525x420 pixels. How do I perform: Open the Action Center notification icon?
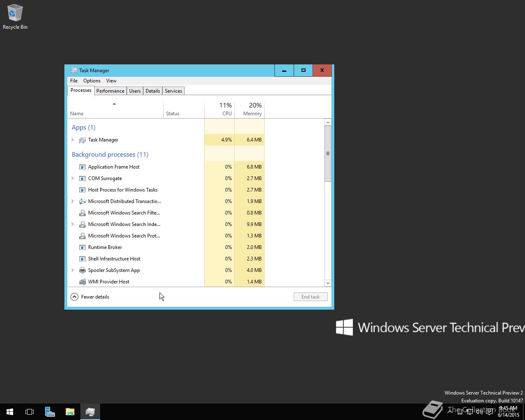[489, 412]
